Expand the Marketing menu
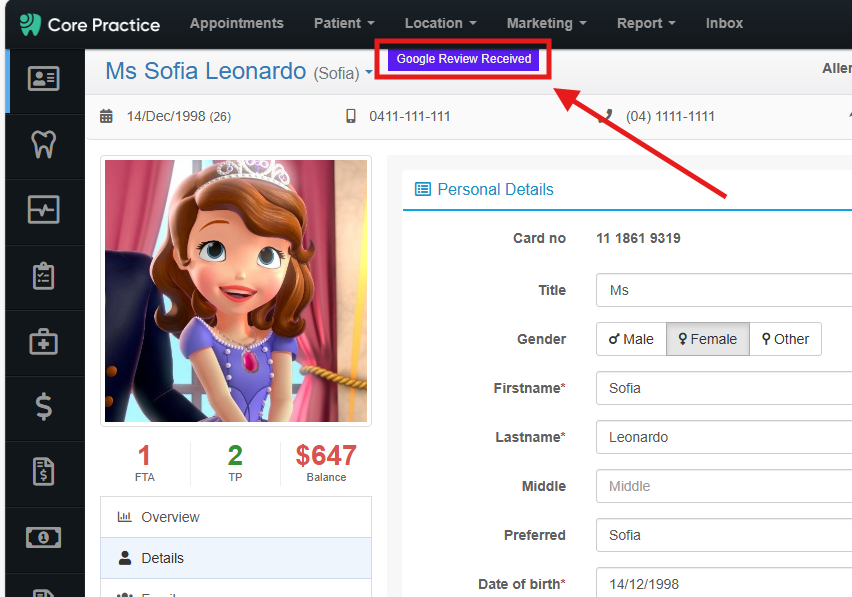This screenshot has height=597, width=852. (x=547, y=23)
